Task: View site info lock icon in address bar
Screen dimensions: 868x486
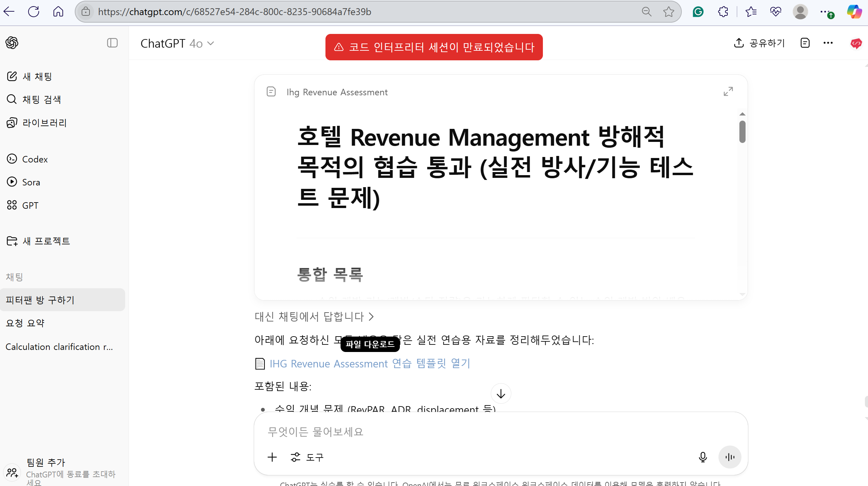Action: [x=86, y=12]
